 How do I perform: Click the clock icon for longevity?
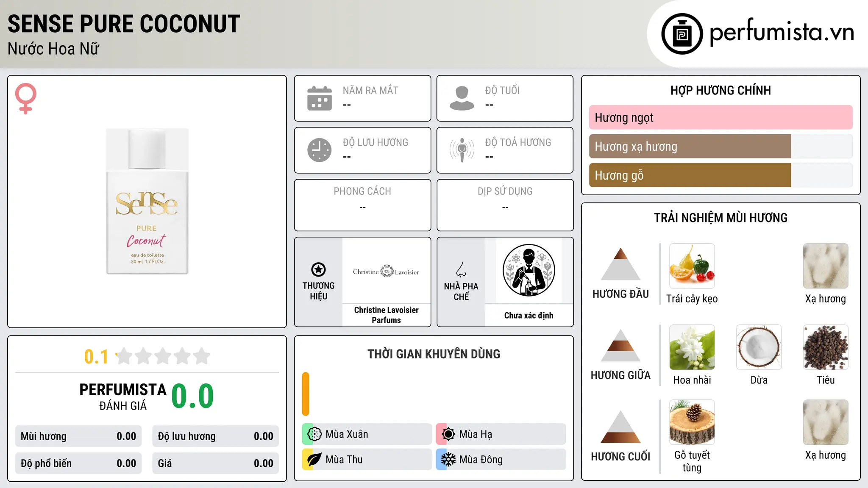pos(320,150)
